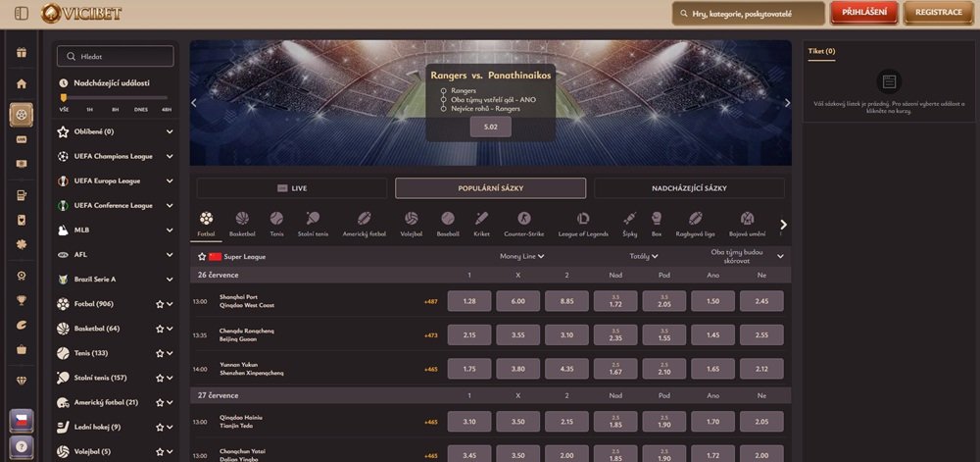Go to the home icon in left rail
Image resolution: width=980 pixels, height=462 pixels.
pyautogui.click(x=22, y=83)
